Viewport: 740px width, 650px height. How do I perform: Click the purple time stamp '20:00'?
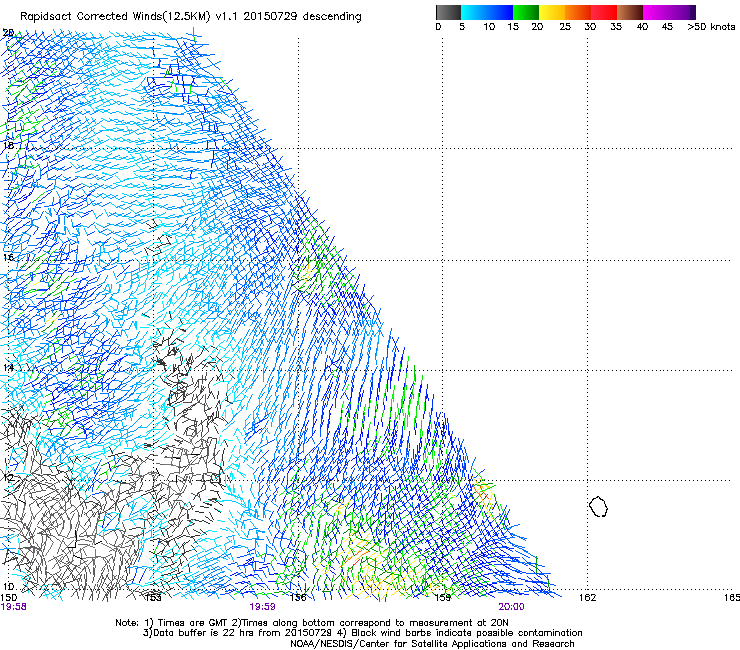(x=512, y=607)
